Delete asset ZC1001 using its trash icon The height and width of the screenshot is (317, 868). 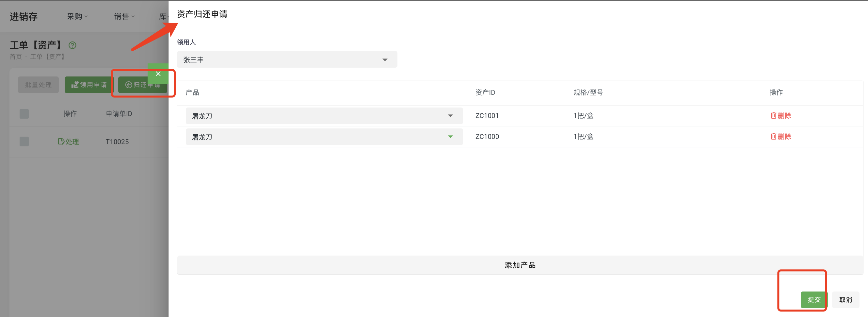[774, 115]
